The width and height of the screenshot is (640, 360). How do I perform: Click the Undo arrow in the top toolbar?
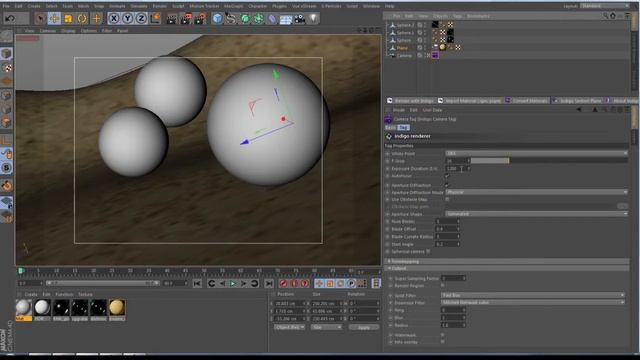tap(11, 18)
